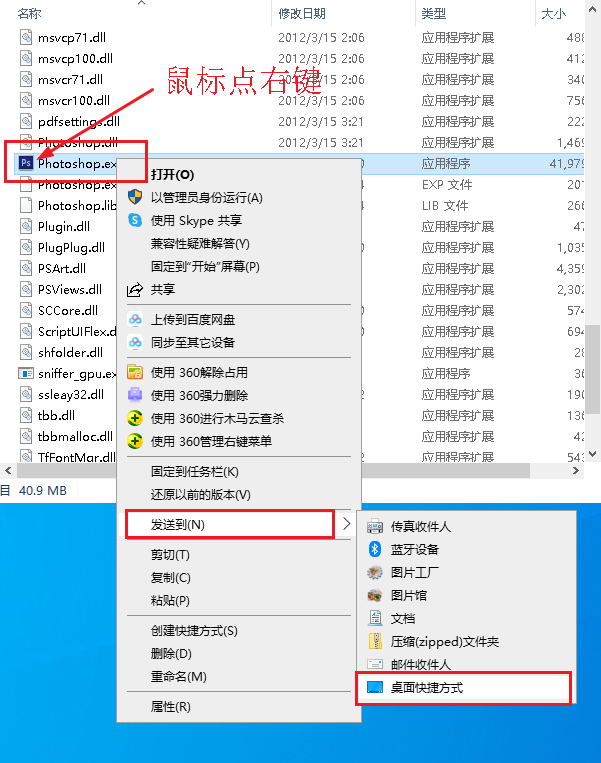The width and height of the screenshot is (601, 763).
Task: Click the sniffer_gpu.exe file icon
Action: tap(25, 373)
